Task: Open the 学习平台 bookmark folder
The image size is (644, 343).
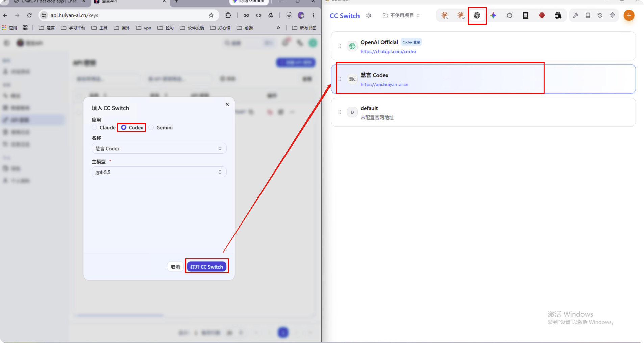Action: pos(73,28)
